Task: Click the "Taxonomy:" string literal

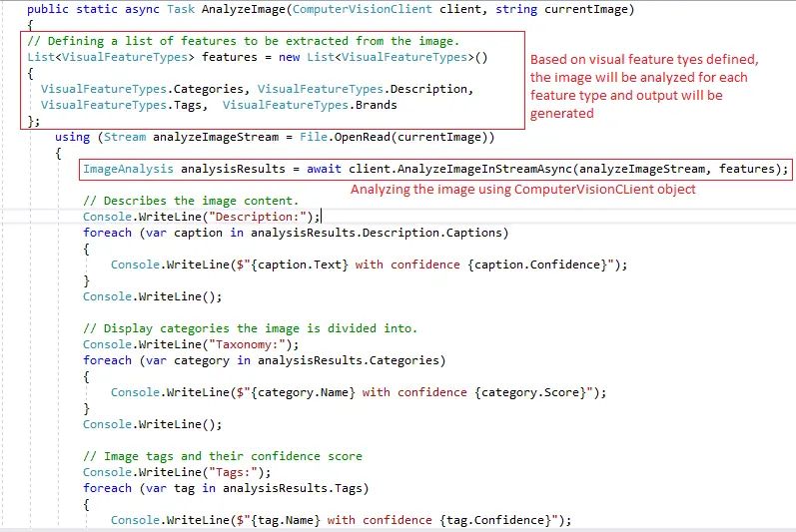Action: pos(248,345)
